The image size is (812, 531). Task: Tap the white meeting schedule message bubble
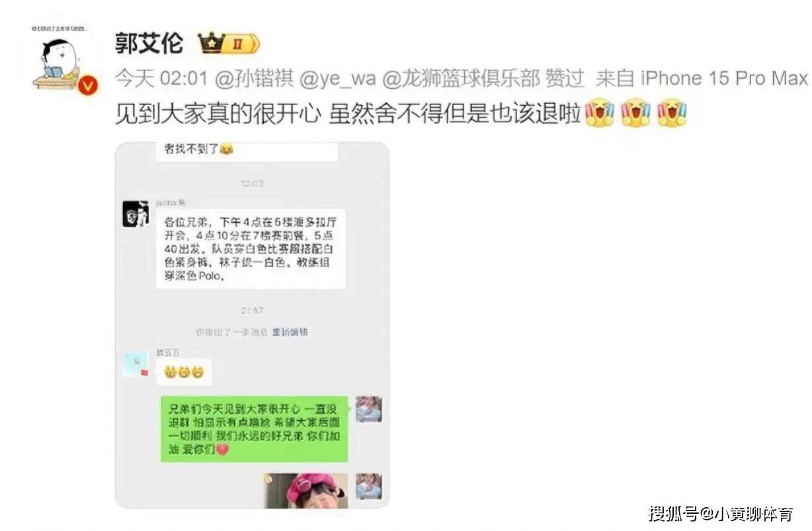point(251,249)
